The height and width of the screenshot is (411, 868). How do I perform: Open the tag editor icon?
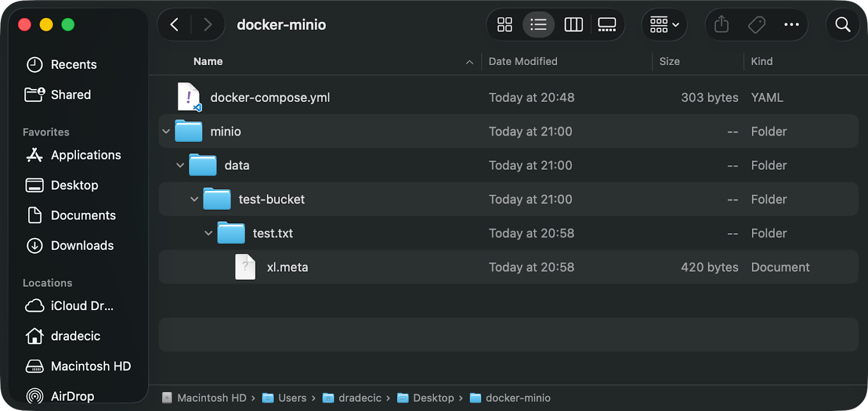(x=756, y=24)
